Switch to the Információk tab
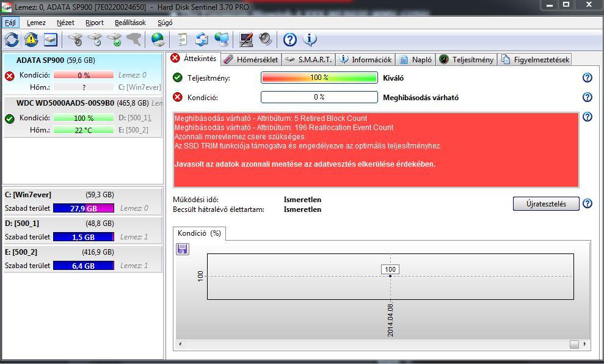Viewport: 604px width, 364px height. tap(366, 60)
